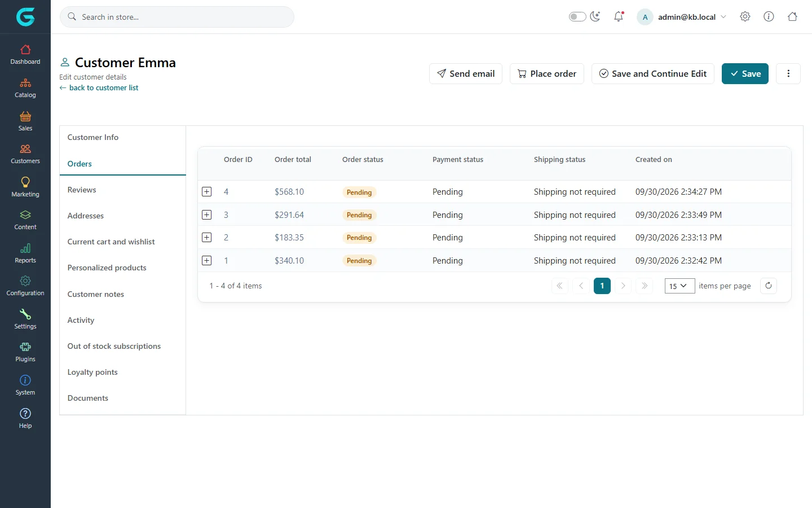This screenshot has height=508, width=812.
Task: Open the System info icon in sidebar
Action: [x=25, y=380]
